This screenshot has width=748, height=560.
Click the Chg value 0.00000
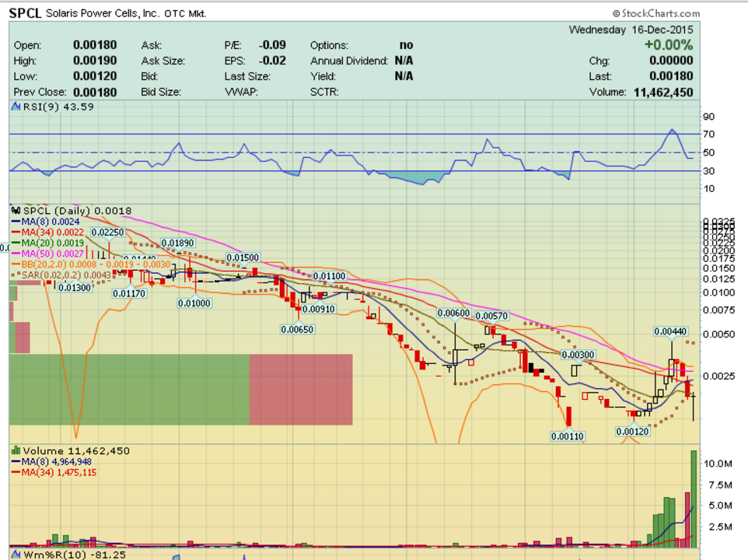(x=671, y=61)
